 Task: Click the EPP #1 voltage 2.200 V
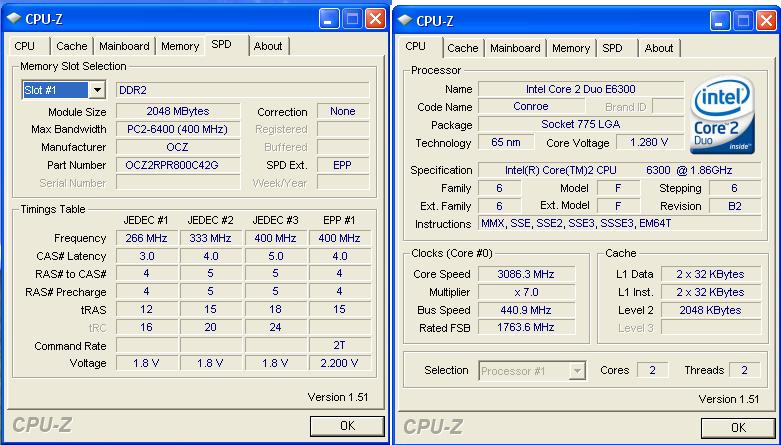coord(340,363)
